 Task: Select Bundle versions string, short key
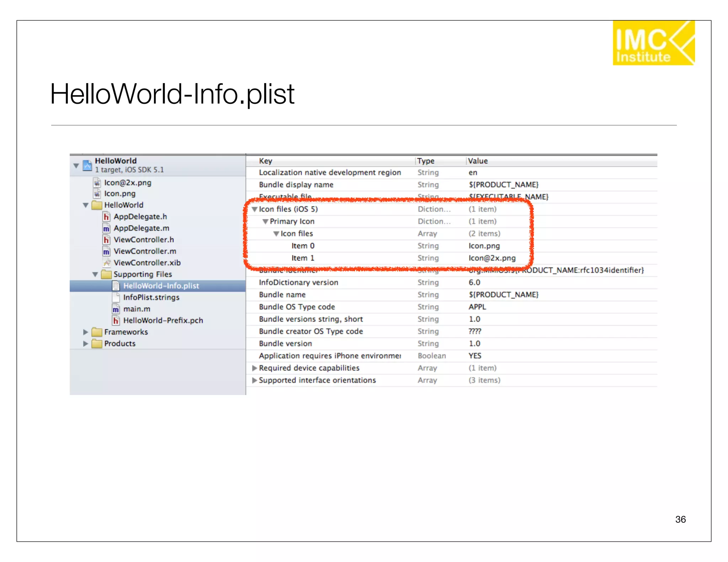click(x=311, y=319)
